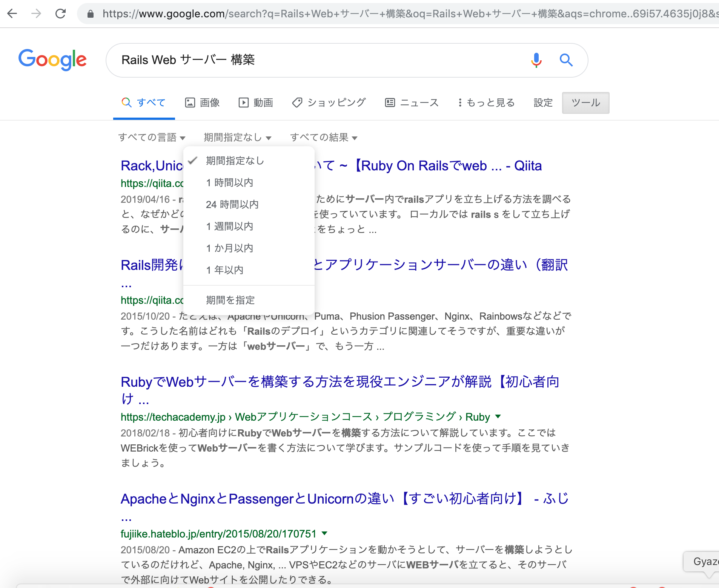Click the lock icon in the address bar
This screenshot has height=588, width=719.
[90, 14]
